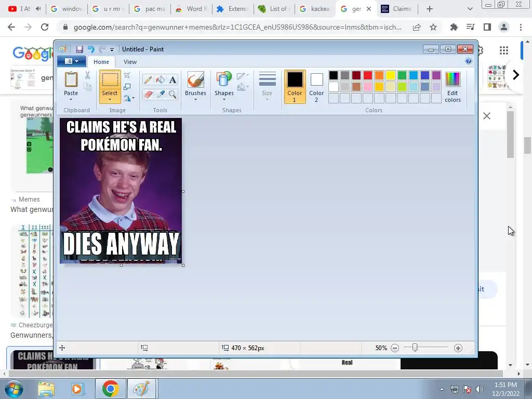The height and width of the screenshot is (399, 532).
Task: Select the Magnifier tool
Action: (x=172, y=94)
